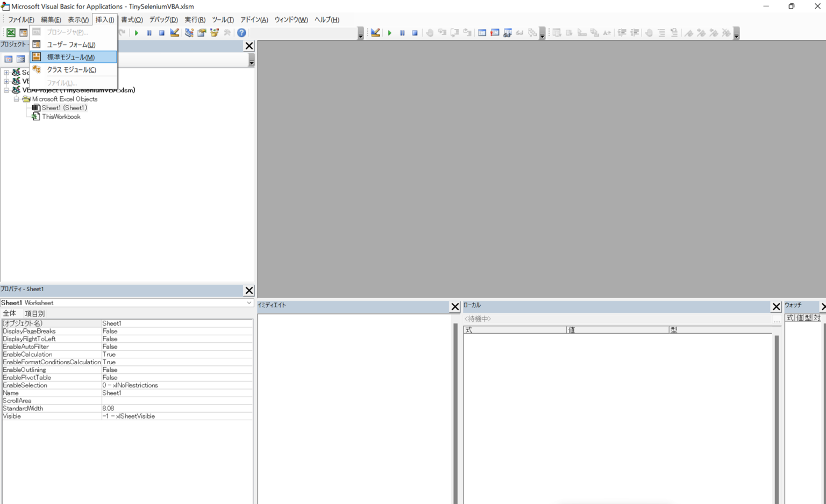The width and height of the screenshot is (826, 504).
Task: Switch to the 項目別 properties tab
Action: (34, 314)
